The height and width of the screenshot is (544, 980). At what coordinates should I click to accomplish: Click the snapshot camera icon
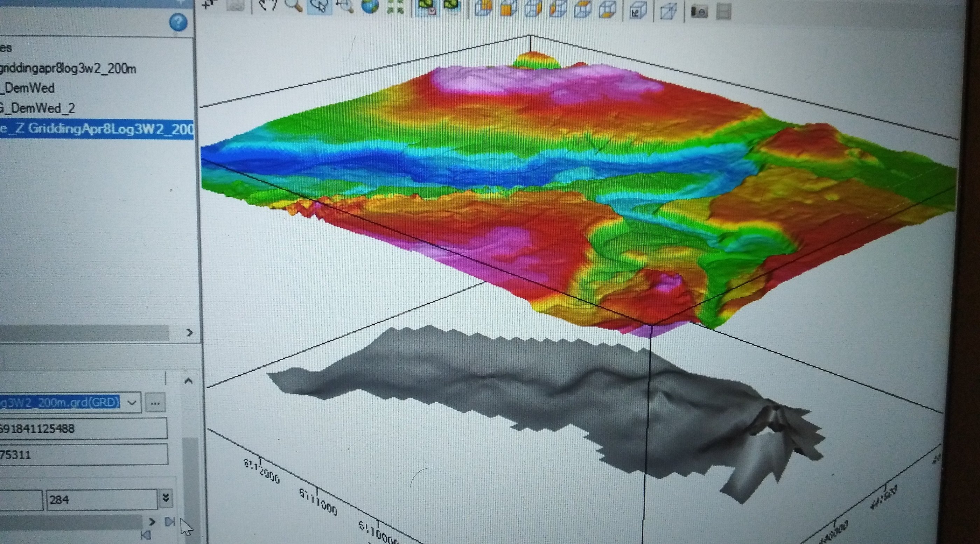click(699, 12)
